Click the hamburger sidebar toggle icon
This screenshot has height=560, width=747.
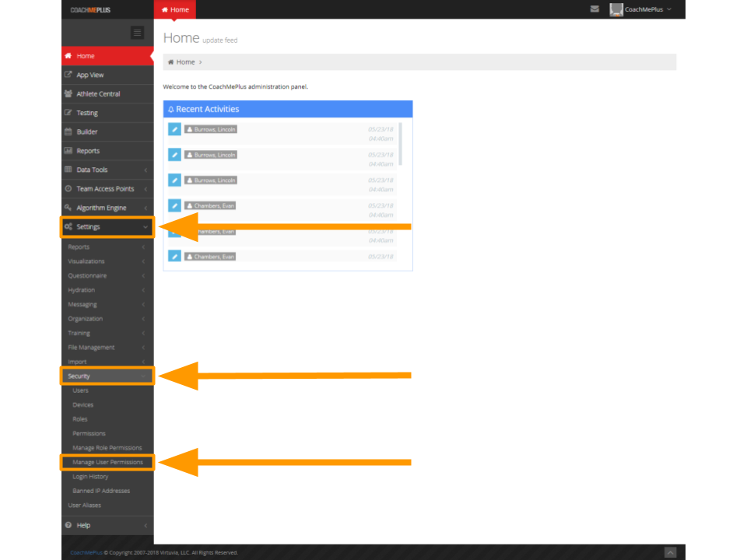(x=138, y=33)
